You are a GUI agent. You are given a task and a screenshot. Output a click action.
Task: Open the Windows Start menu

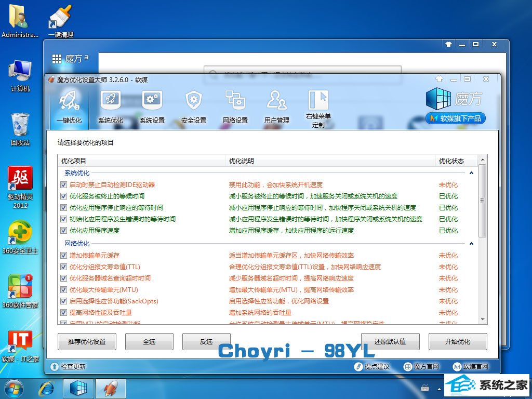pos(14,389)
